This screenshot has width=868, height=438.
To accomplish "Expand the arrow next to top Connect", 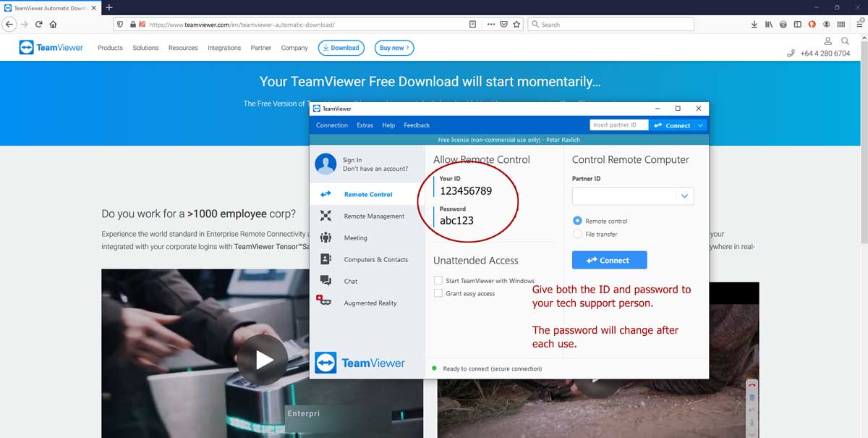I will (x=700, y=125).
